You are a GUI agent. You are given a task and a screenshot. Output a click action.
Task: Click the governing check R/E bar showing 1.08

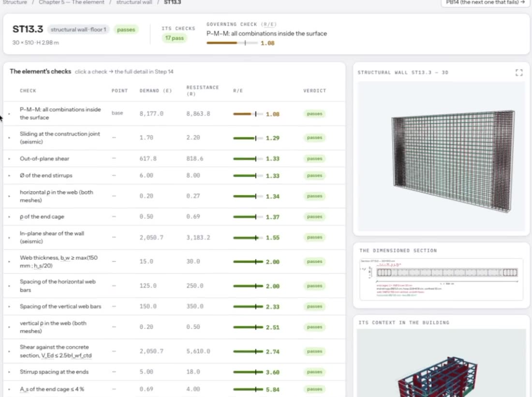tap(232, 43)
